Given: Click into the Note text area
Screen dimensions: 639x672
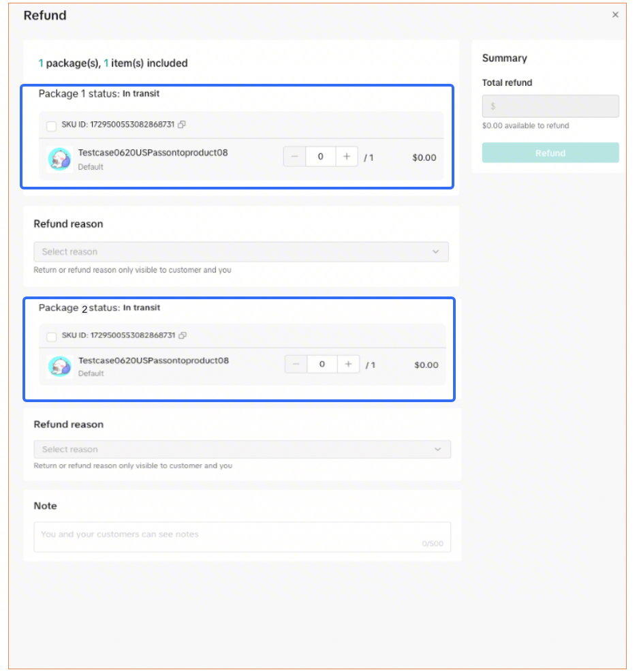Looking at the screenshot, I should [242, 536].
